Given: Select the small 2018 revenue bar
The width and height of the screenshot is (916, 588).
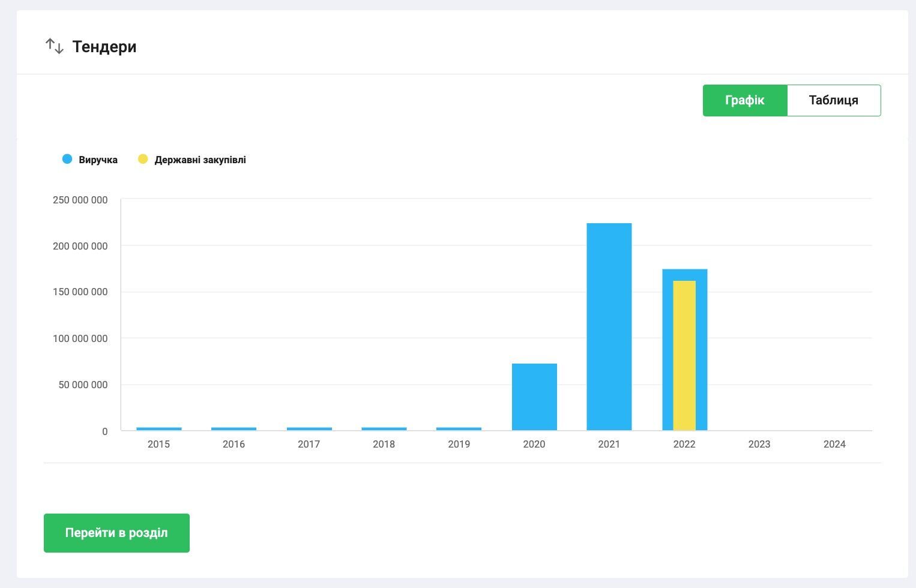Looking at the screenshot, I should (384, 429).
